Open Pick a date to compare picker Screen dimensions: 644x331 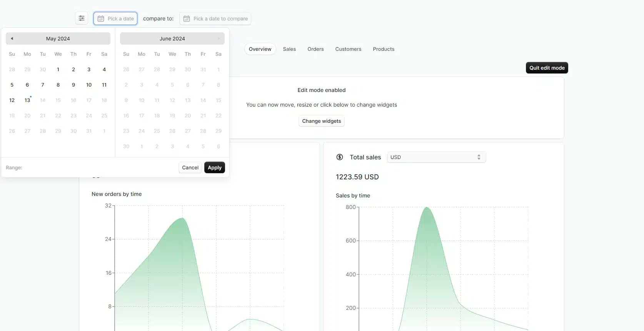click(x=215, y=18)
